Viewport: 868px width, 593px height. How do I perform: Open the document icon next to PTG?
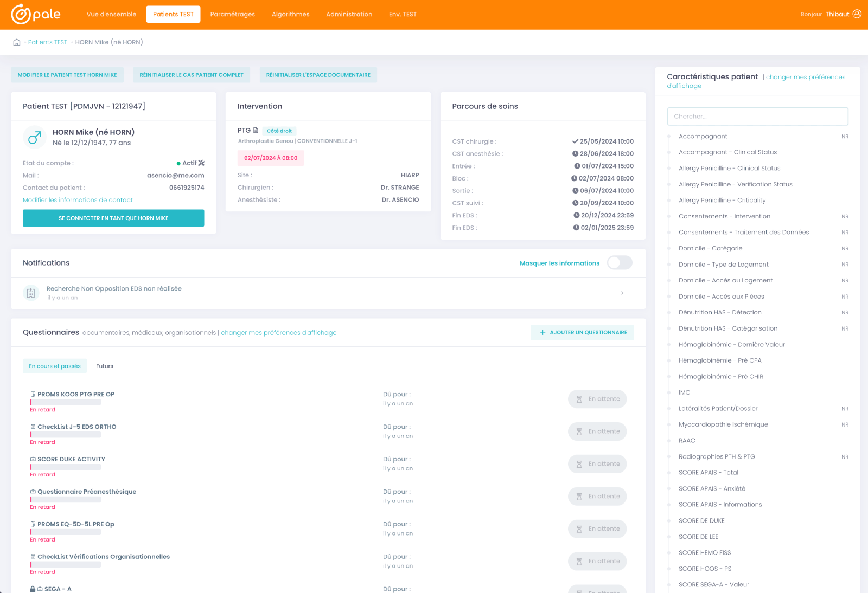(256, 131)
